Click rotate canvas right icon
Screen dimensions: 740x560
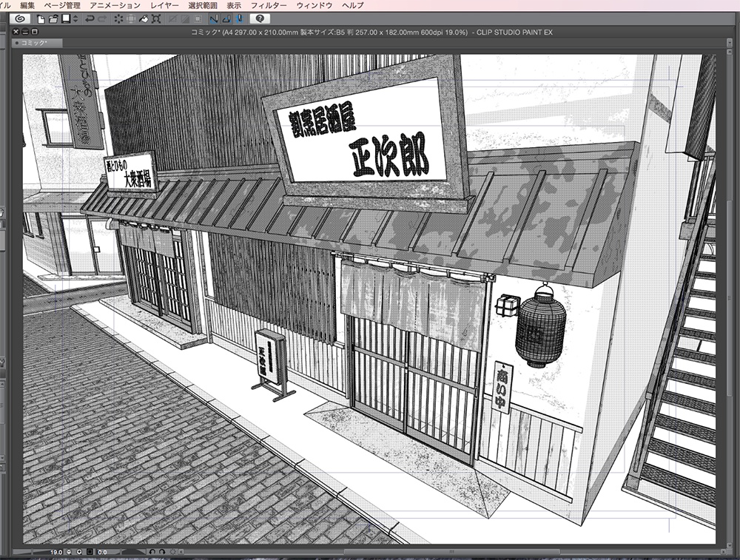pyautogui.click(x=162, y=552)
